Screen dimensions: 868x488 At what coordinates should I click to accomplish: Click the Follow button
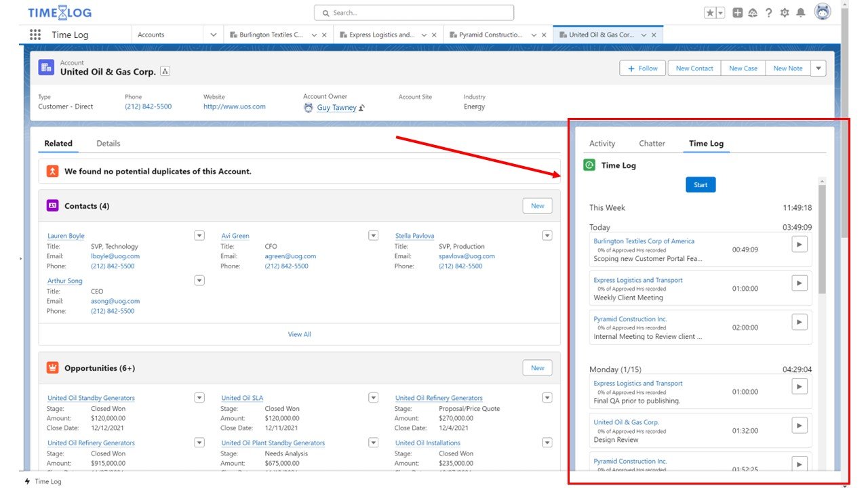click(644, 68)
